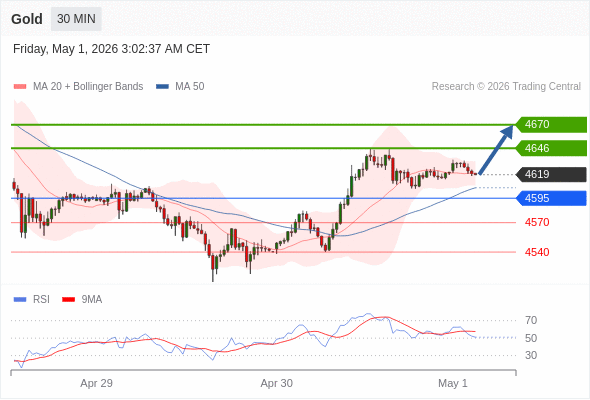The width and height of the screenshot is (590, 400).
Task: Click the pink MA 20 Bollinger legend swatch
Action: tap(20, 87)
